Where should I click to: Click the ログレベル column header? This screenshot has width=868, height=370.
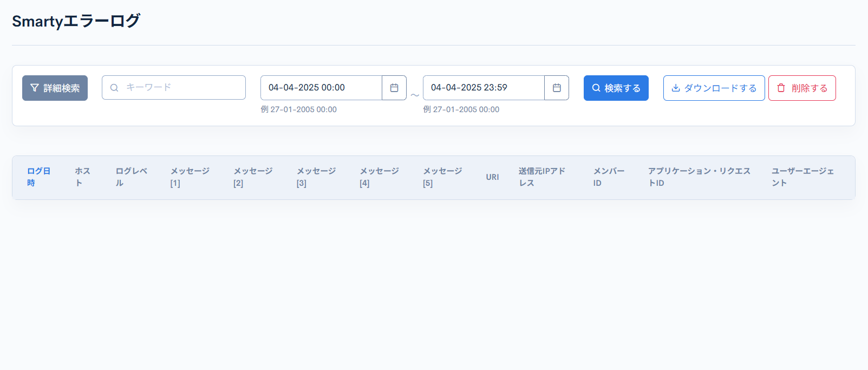(x=131, y=177)
